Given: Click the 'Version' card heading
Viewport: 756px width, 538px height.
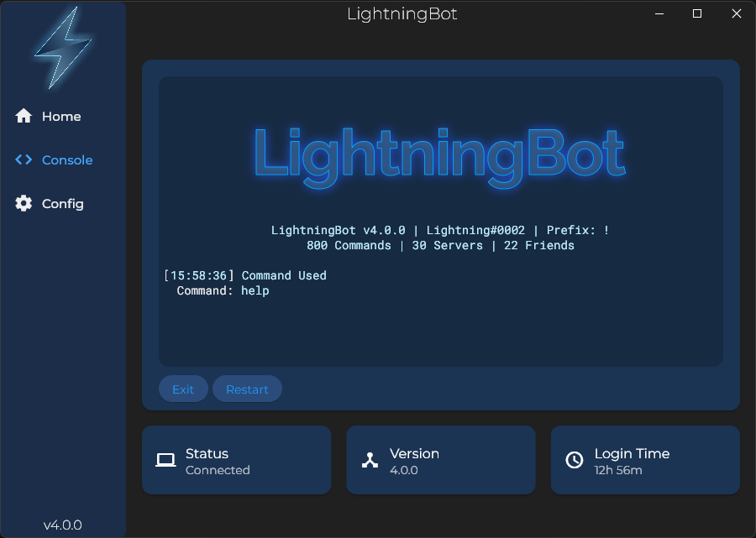Looking at the screenshot, I should pyautogui.click(x=415, y=454).
